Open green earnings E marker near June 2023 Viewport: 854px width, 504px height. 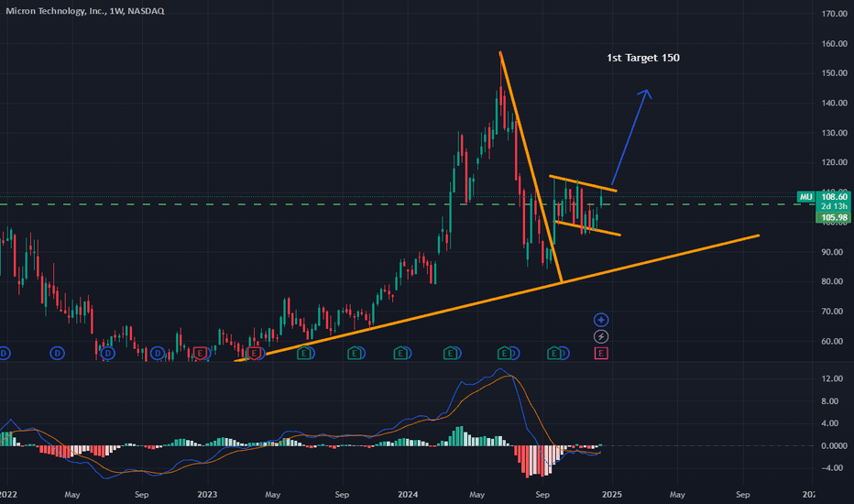(304, 354)
